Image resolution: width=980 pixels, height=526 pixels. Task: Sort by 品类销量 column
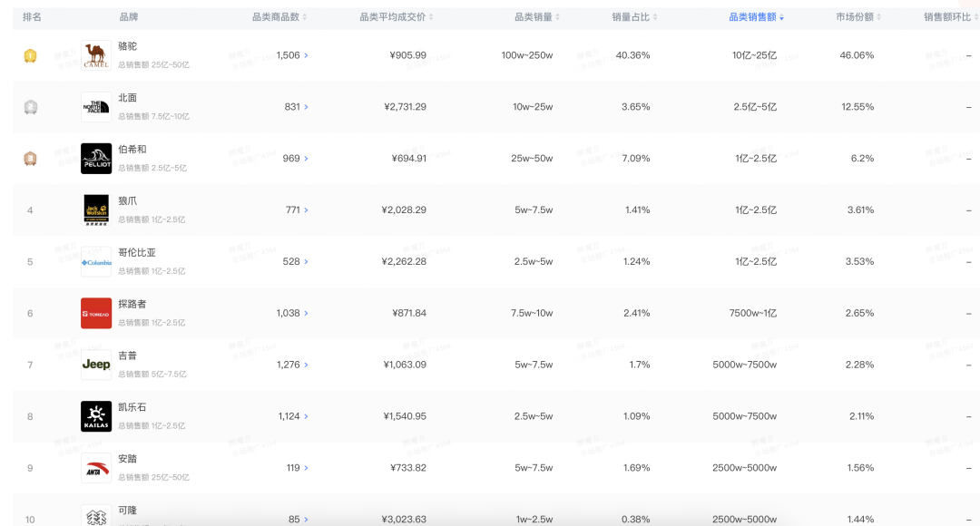point(537,17)
